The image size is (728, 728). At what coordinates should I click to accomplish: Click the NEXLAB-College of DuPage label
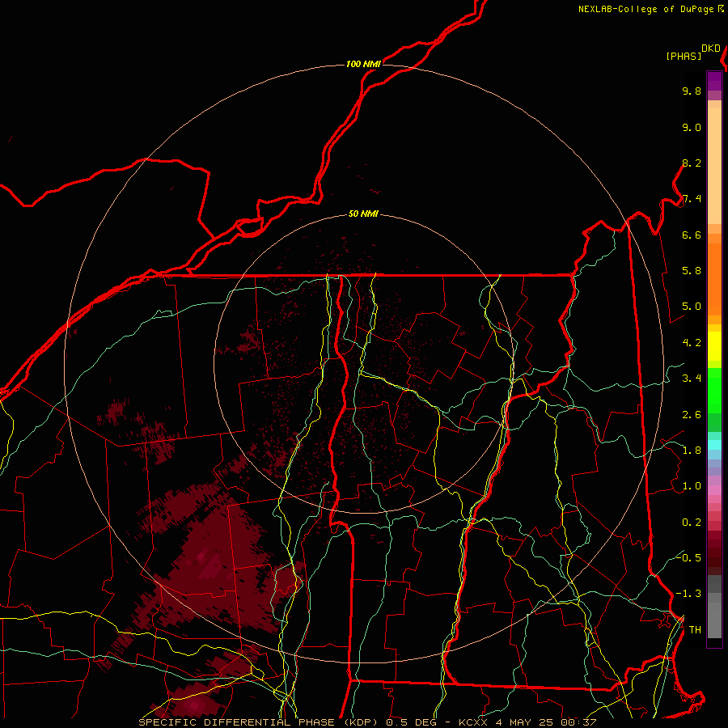pos(645,9)
